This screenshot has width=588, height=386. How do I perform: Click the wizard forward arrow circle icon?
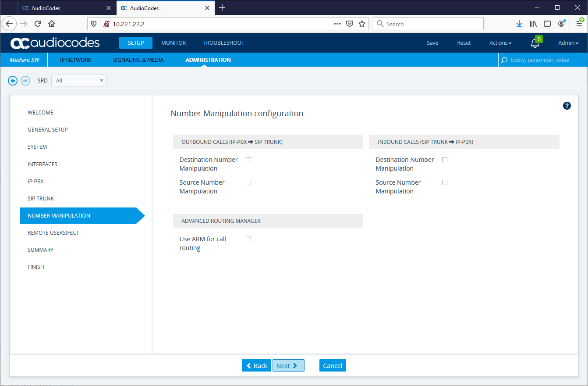tap(25, 81)
